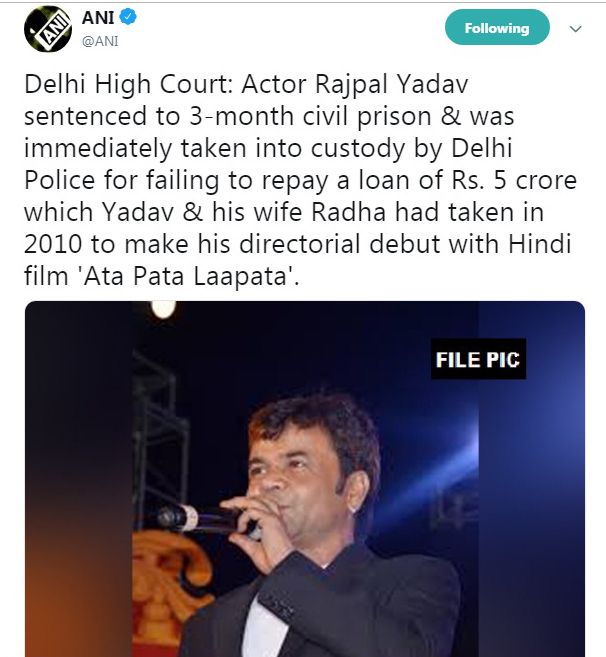
Task: Open the @ANI handle link
Action: (x=101, y=42)
